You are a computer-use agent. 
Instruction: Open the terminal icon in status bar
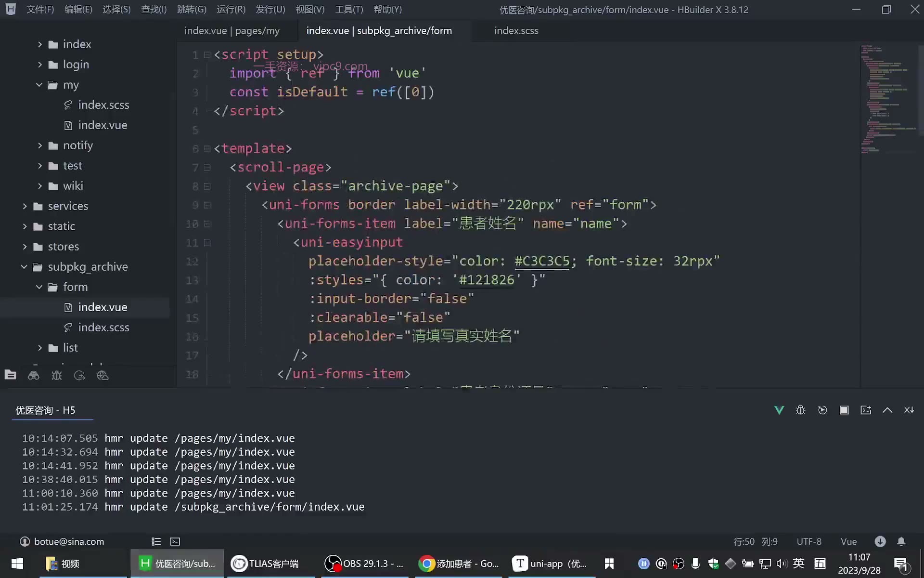point(175,541)
